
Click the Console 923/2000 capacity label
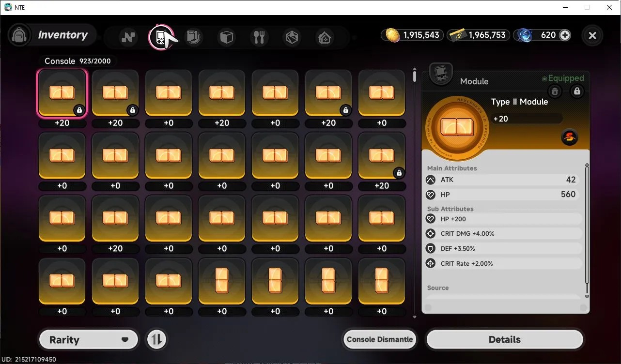point(78,61)
